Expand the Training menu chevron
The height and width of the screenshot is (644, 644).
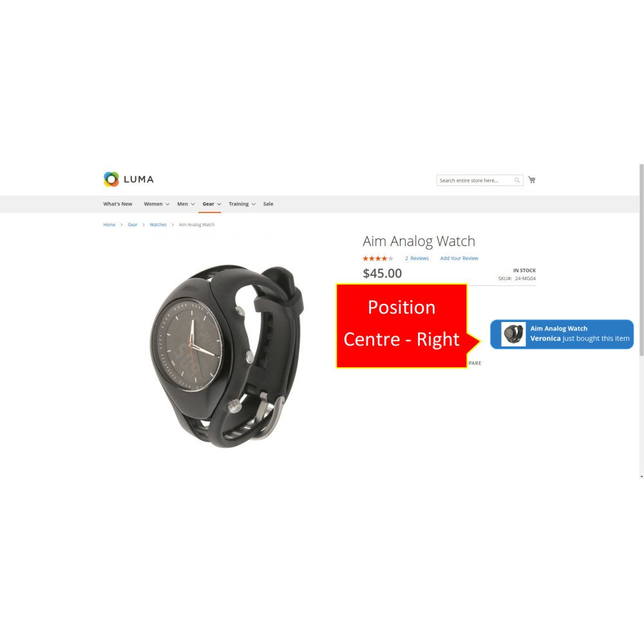coord(253,204)
